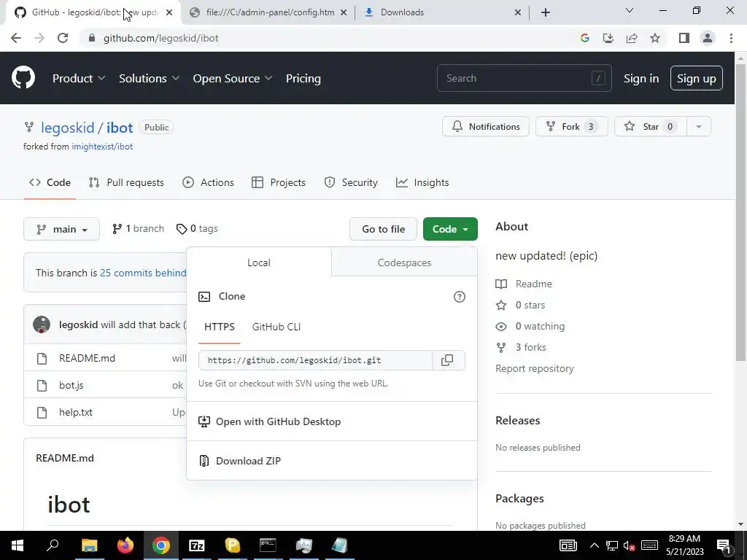This screenshot has width=747, height=560.
Task: Close the admin-panel config tab
Action: pyautogui.click(x=344, y=12)
